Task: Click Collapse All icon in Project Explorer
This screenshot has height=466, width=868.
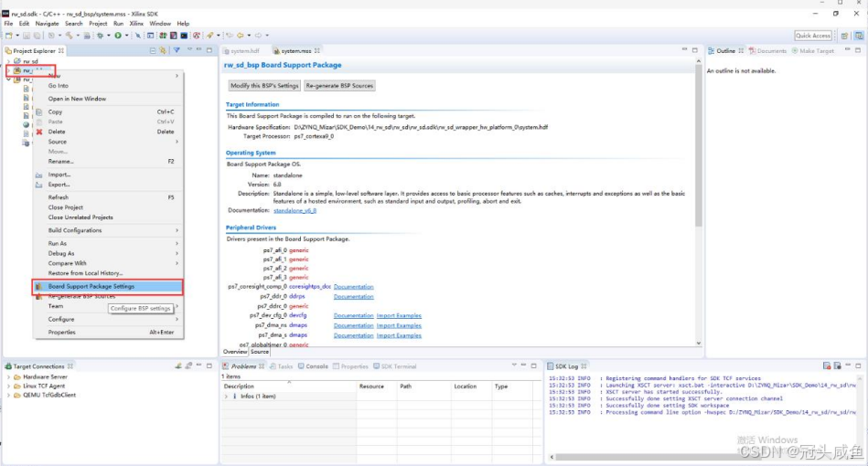Action: click(153, 51)
